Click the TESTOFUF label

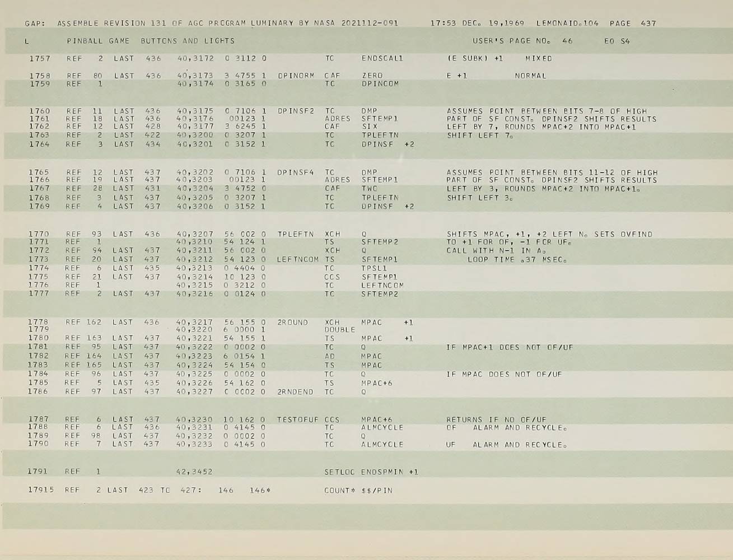[298, 419]
